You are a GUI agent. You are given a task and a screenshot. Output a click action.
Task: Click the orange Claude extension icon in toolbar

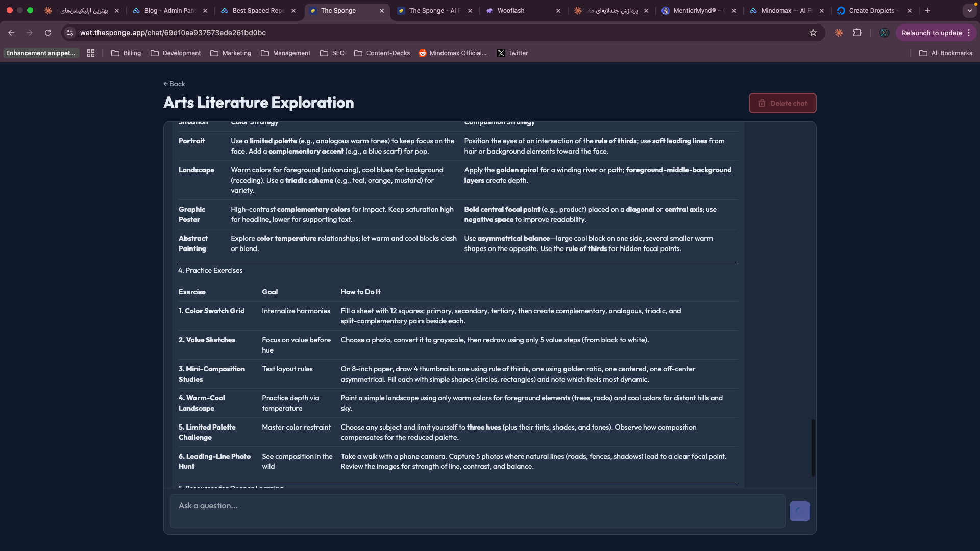tap(839, 33)
